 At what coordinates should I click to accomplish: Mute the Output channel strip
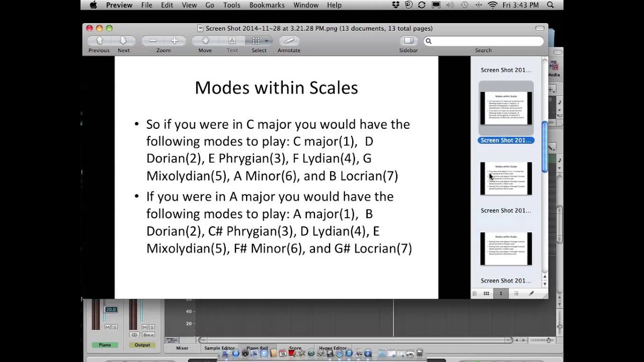pyautogui.click(x=145, y=327)
